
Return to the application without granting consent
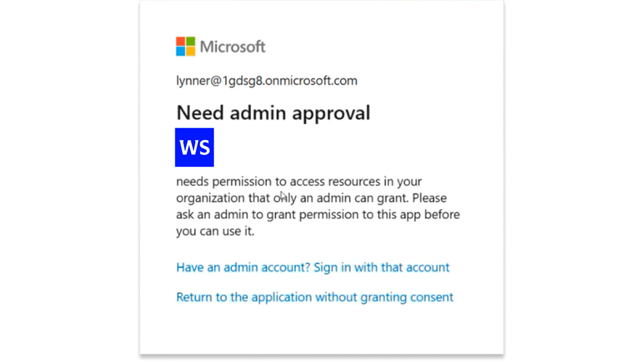click(315, 297)
